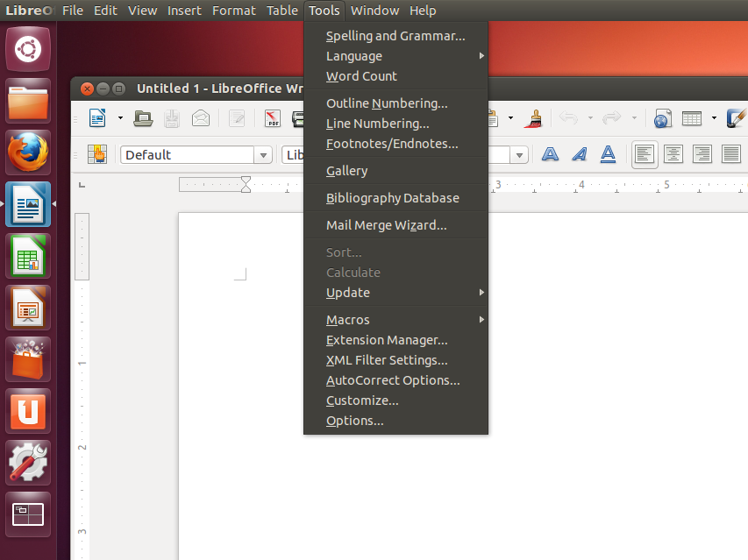This screenshot has width=748, height=560.
Task: Click the Edit File toolbar icon
Action: click(237, 118)
